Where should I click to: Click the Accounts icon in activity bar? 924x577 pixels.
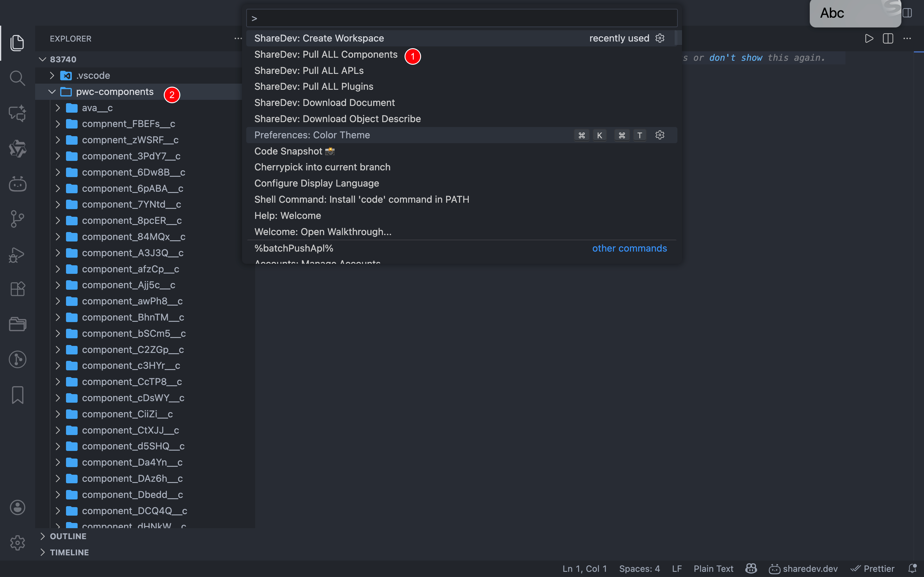(x=17, y=507)
